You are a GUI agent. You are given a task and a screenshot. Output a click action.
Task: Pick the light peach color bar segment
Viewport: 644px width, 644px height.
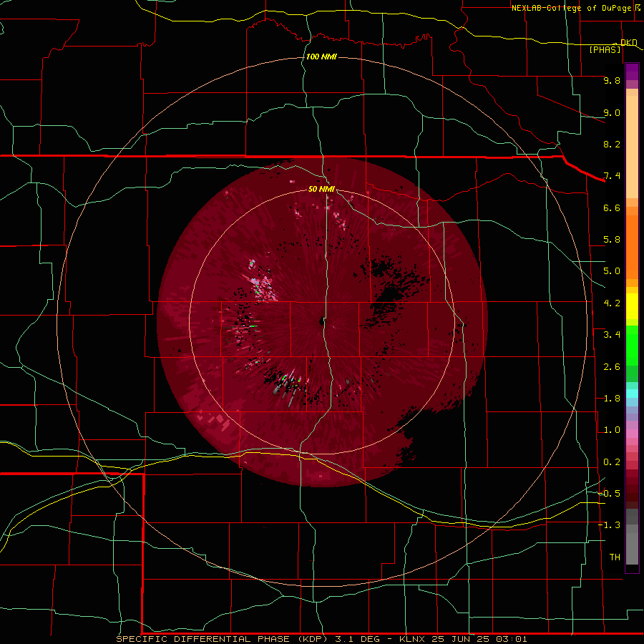(632, 147)
